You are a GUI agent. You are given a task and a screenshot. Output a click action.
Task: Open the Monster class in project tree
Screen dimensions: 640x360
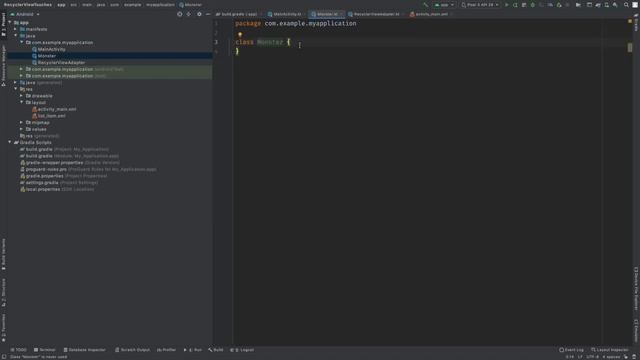[47, 56]
